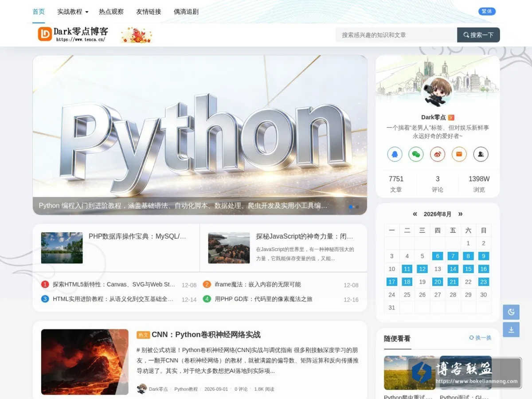Viewport: 532px width, 399px height.
Task: Select calendar date 23
Action: point(484,282)
